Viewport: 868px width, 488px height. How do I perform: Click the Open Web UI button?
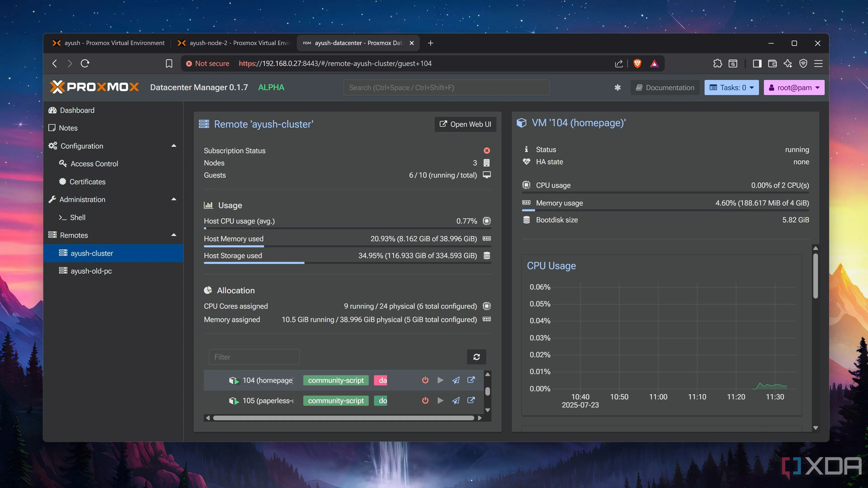point(465,124)
